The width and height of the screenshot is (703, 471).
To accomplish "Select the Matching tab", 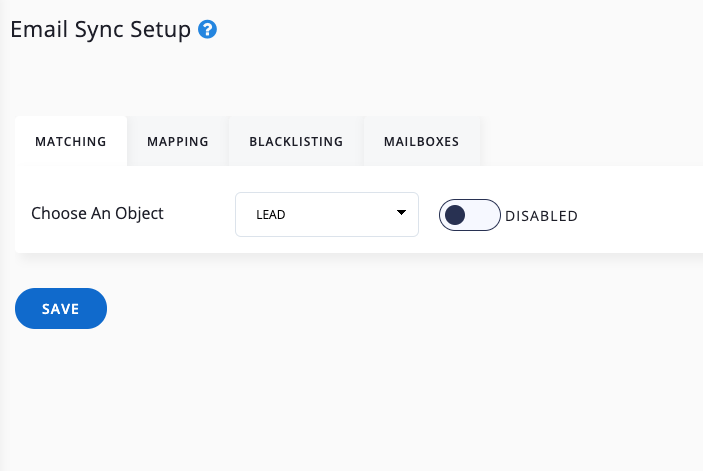I will tap(71, 142).
